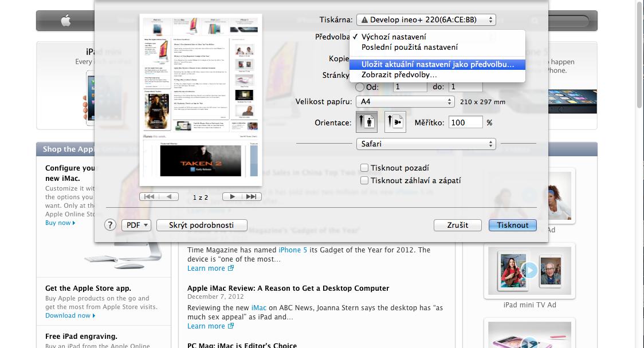Click external link icon beside iPhone 5 Learn more
Screen dimensions: 644x348
[231, 268]
